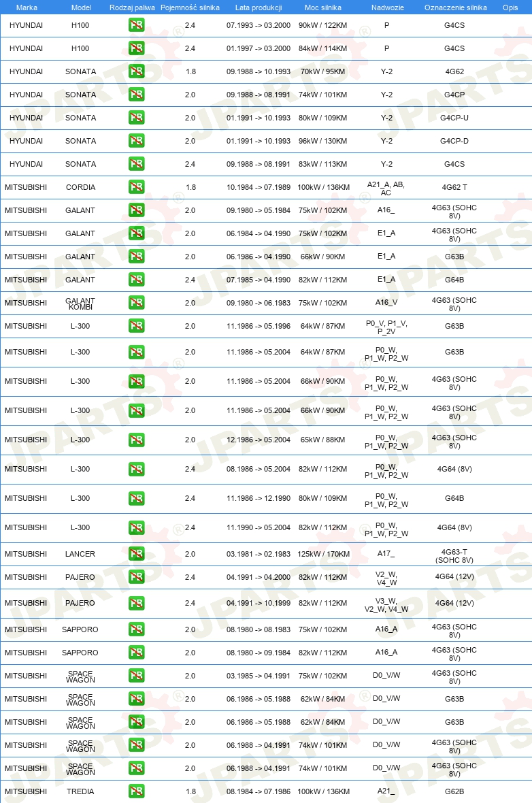Click engine code 'G4CP-U'

tap(454, 117)
